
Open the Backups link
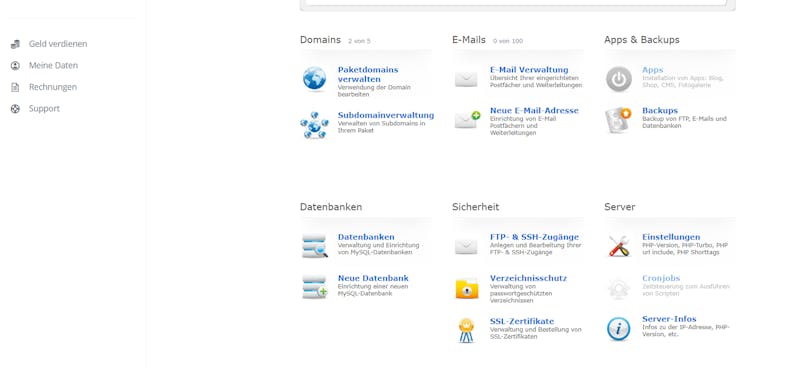click(660, 110)
